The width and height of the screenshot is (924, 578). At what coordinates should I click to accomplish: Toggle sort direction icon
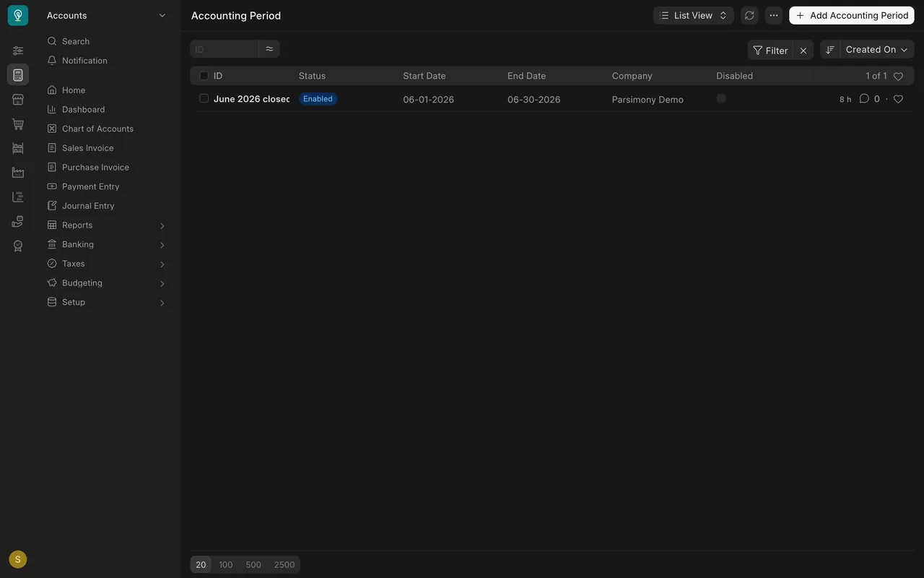click(830, 50)
